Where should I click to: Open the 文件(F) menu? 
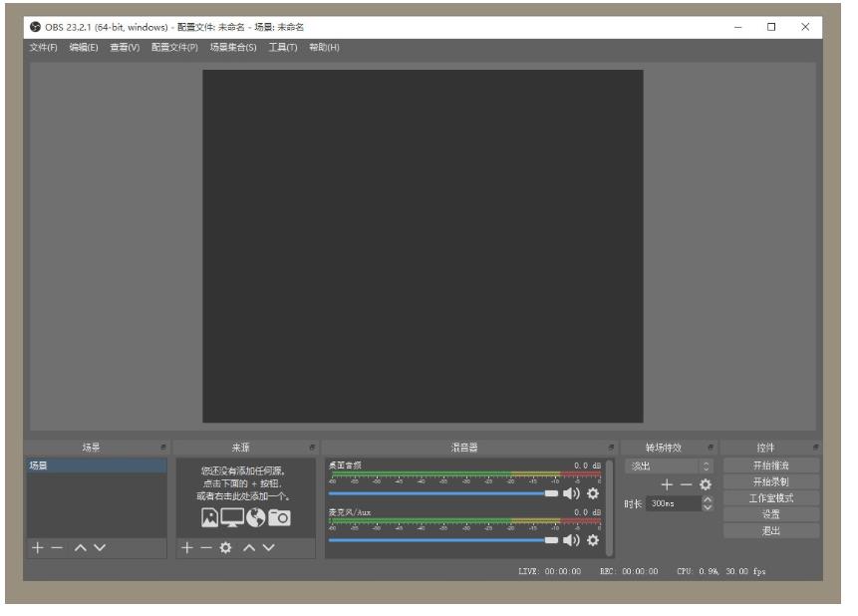pos(43,47)
